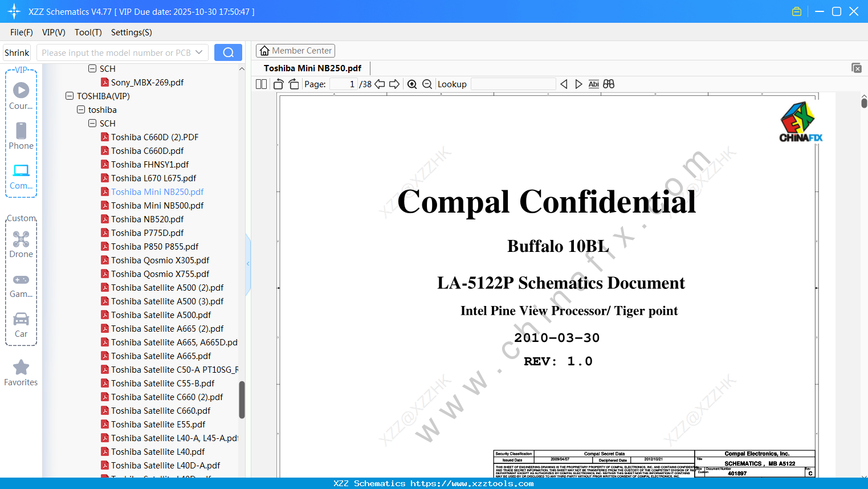Open Toshiba Satellite C55-B.pdf
Screen dimensions: 868x489
[163, 384]
